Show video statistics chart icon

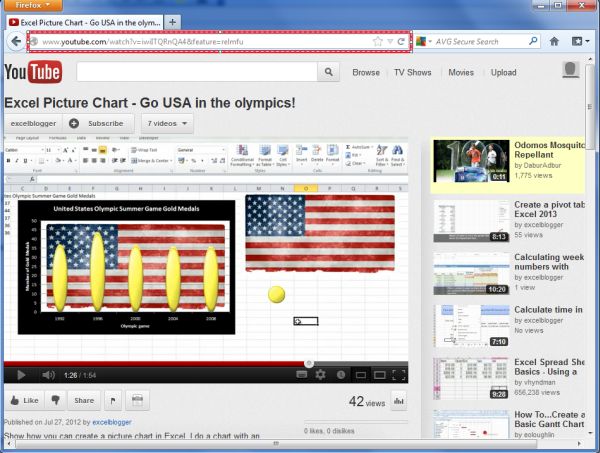(399, 401)
